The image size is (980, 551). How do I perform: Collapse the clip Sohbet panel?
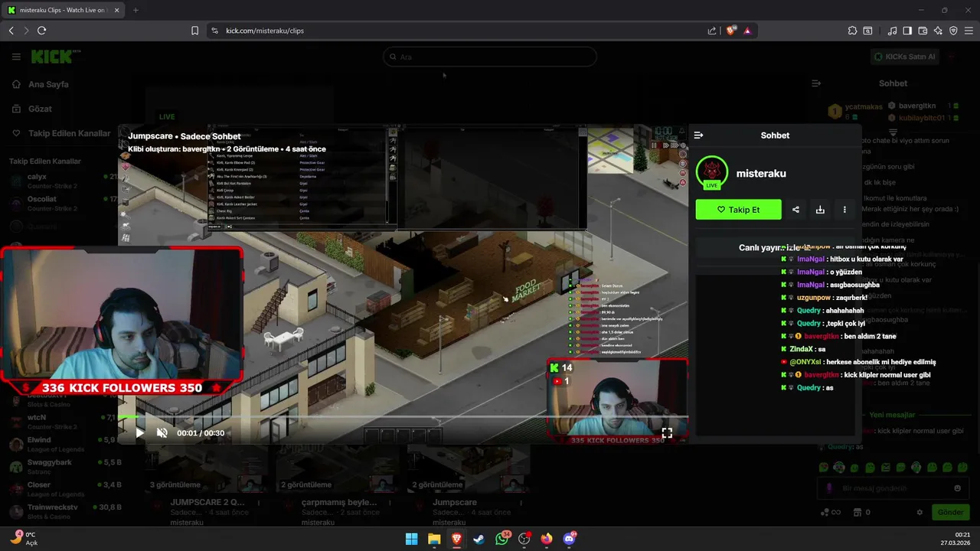[x=698, y=135]
